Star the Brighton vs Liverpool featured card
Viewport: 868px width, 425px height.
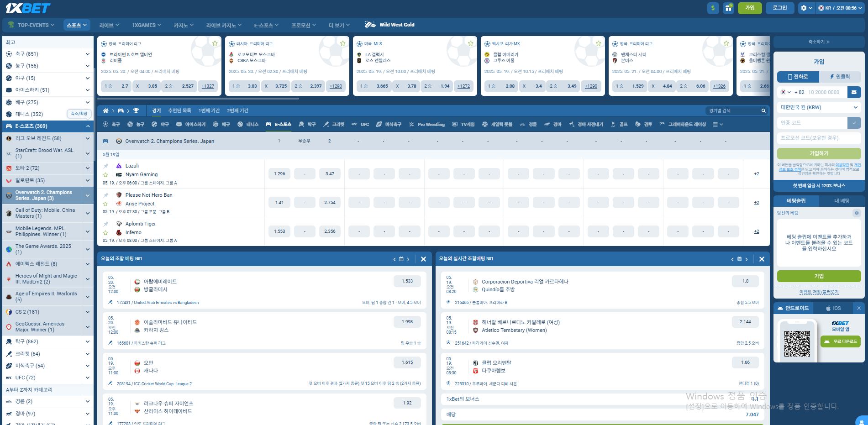coord(215,43)
